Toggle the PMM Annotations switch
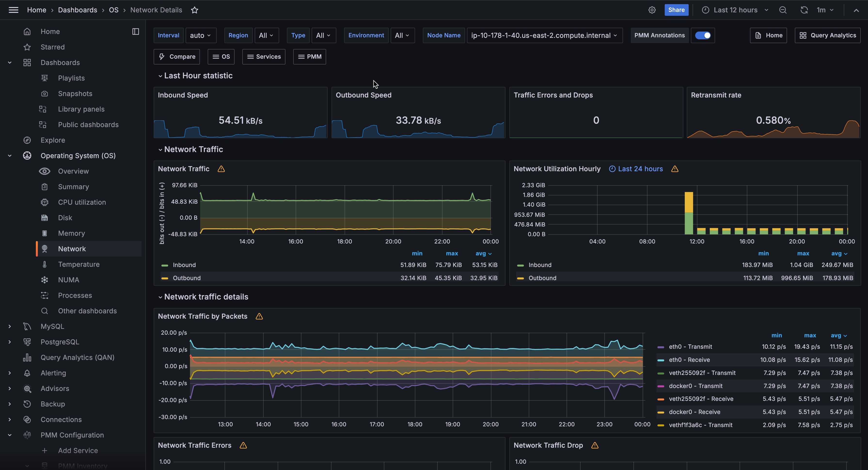The image size is (868, 470). click(703, 35)
